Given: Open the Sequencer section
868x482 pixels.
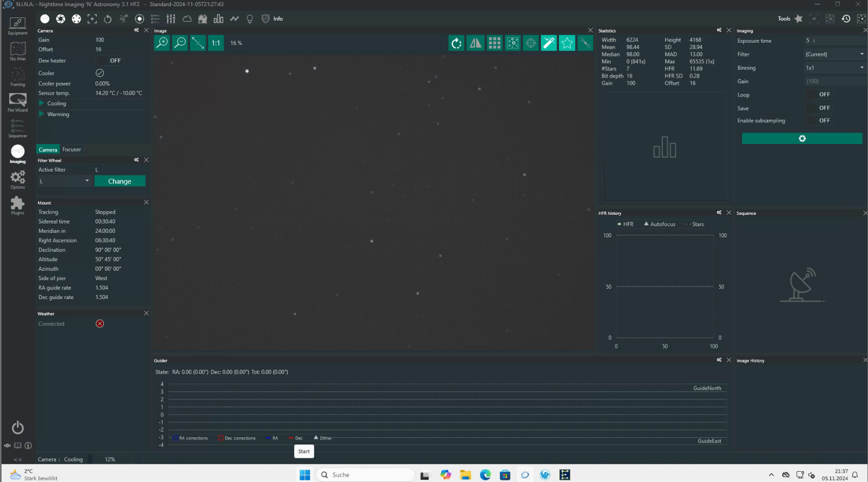Looking at the screenshot, I should point(17,128).
